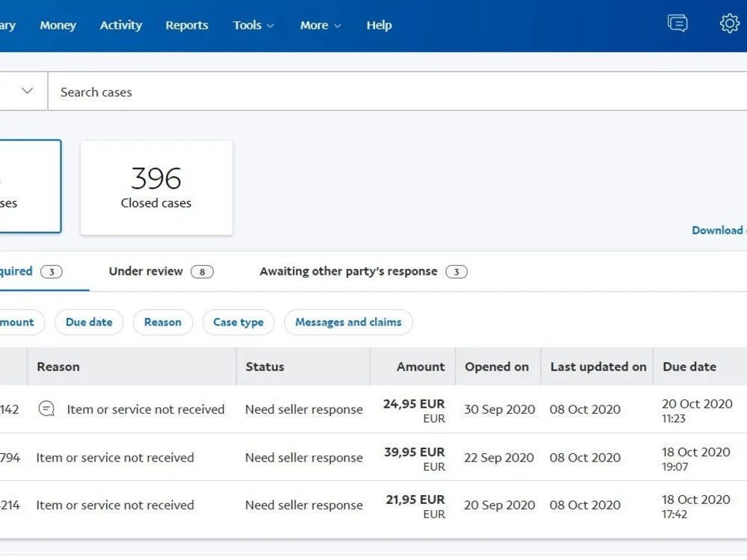This screenshot has width=747, height=560.
Task: Select the 396 Closed cases card
Action: coord(156,187)
